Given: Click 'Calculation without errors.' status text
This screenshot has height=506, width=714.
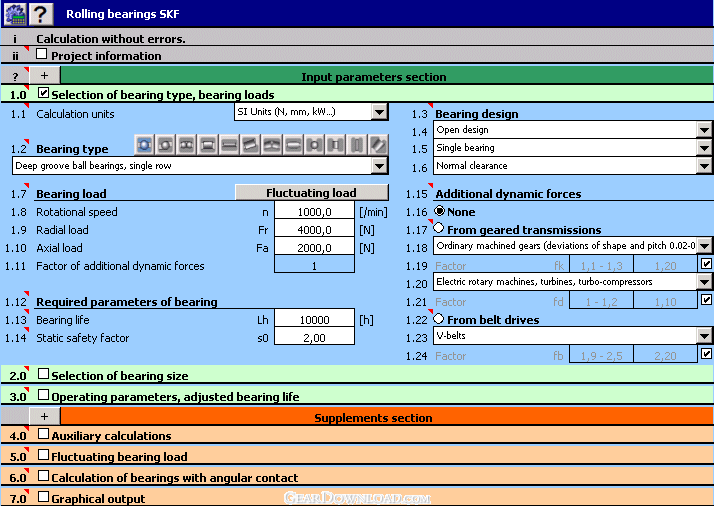Looking at the screenshot, I should click(x=111, y=39).
